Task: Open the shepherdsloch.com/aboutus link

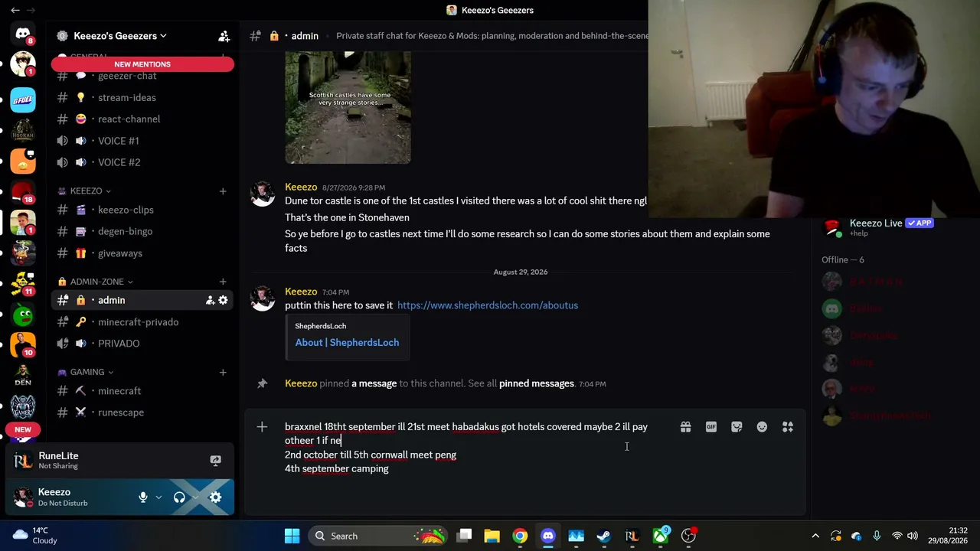Action: click(x=488, y=305)
